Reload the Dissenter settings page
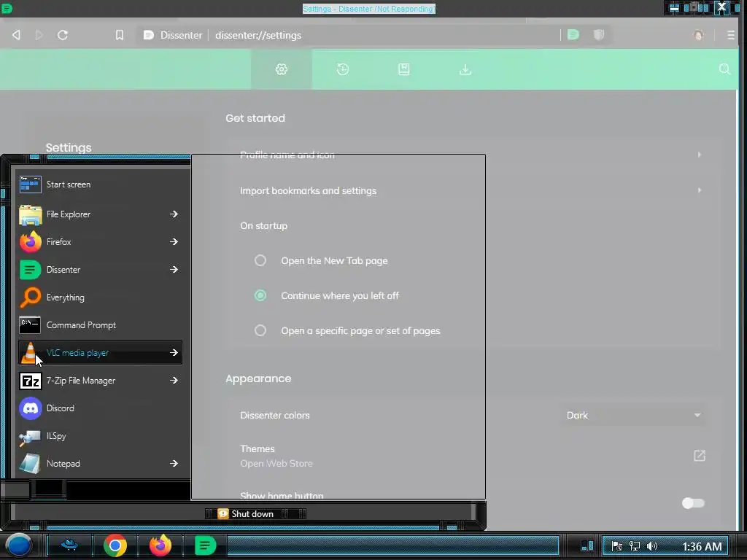Image resolution: width=747 pixels, height=560 pixels. point(63,35)
